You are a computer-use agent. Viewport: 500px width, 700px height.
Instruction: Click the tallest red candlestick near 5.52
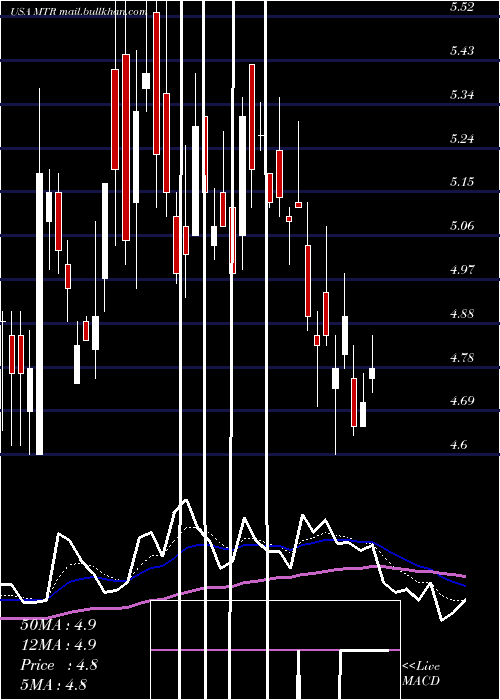156,83
